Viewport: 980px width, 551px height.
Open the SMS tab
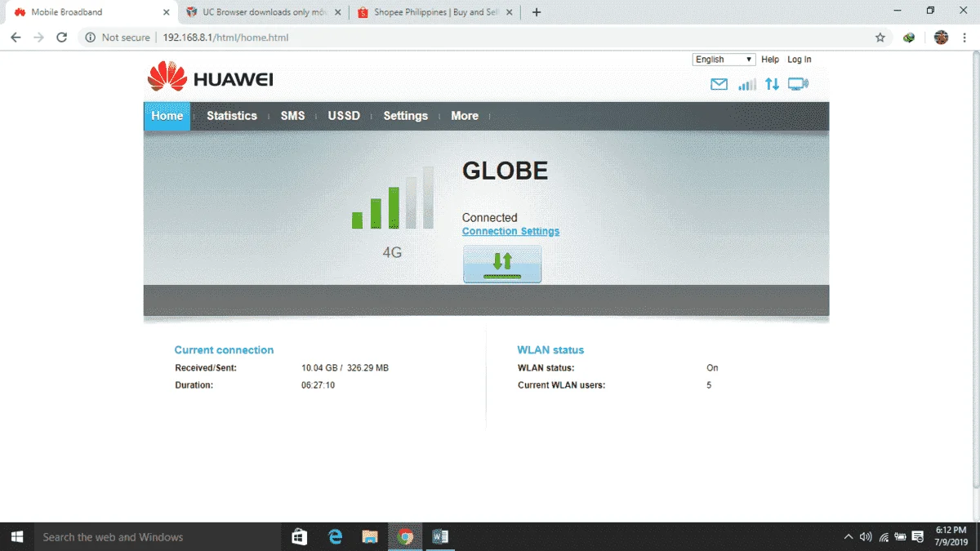pyautogui.click(x=292, y=116)
